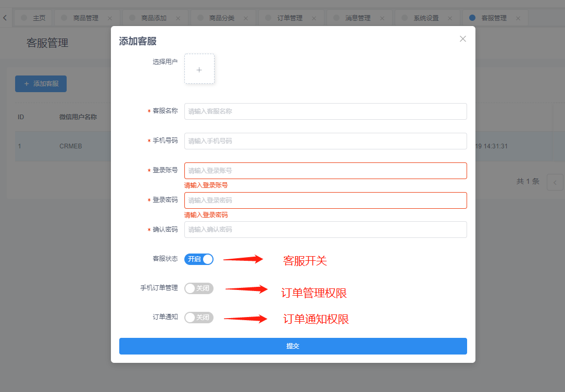
Task: Toggle the 客服状态 switch off
Action: pos(199,259)
